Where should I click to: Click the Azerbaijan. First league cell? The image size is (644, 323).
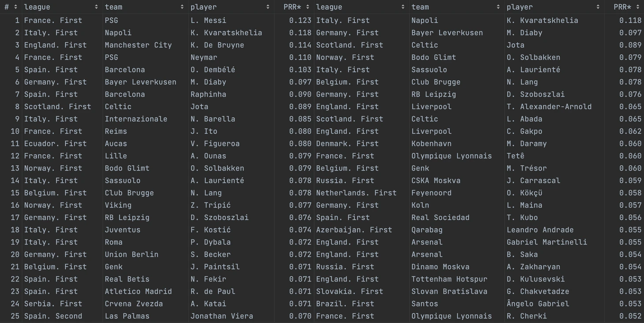point(354,230)
